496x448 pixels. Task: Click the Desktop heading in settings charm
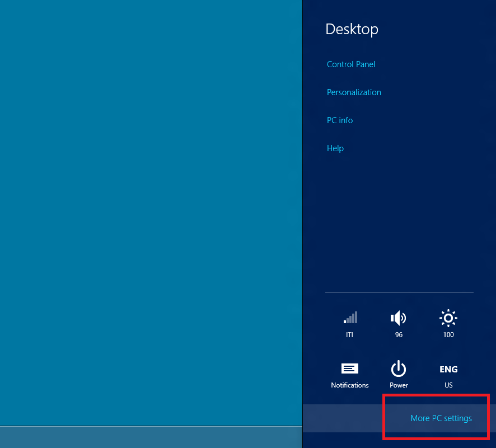tap(352, 29)
